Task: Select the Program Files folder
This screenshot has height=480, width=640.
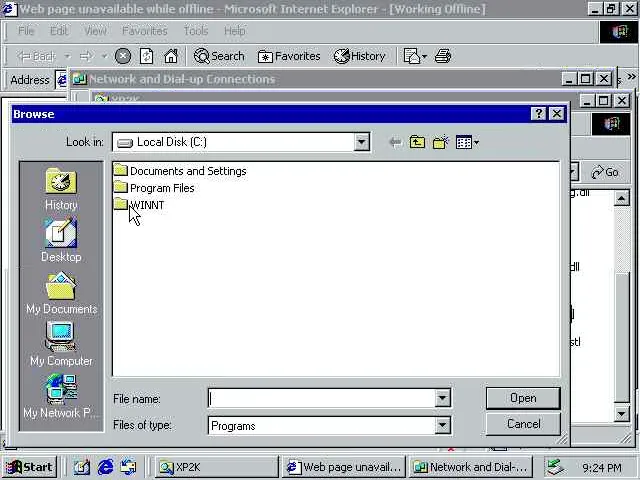Action: point(154,188)
